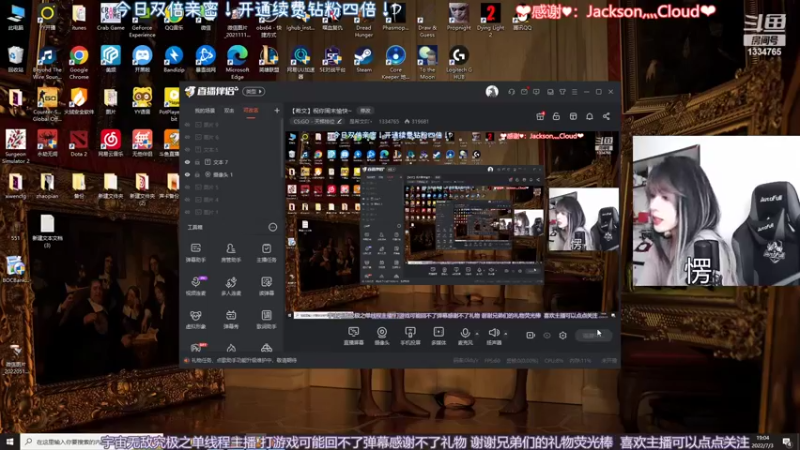This screenshot has width=800, height=450.
Task: Click the start streaming button
Action: [x=593, y=335]
